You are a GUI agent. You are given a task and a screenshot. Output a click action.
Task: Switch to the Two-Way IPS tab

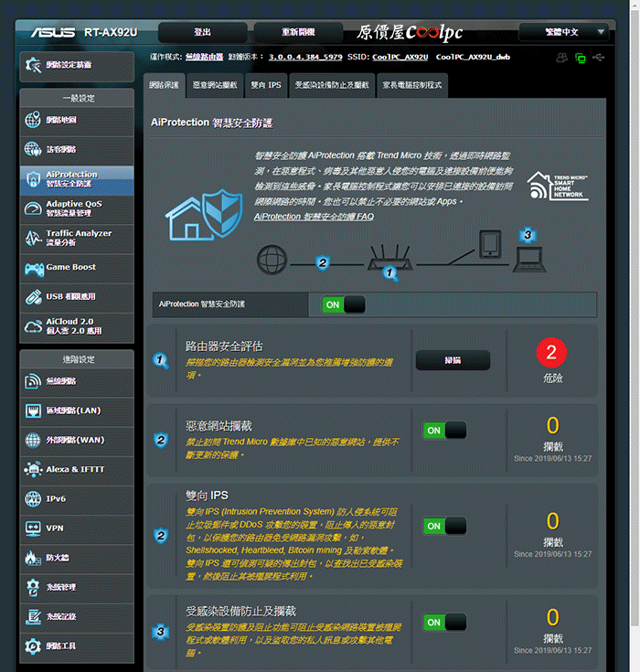point(266,85)
